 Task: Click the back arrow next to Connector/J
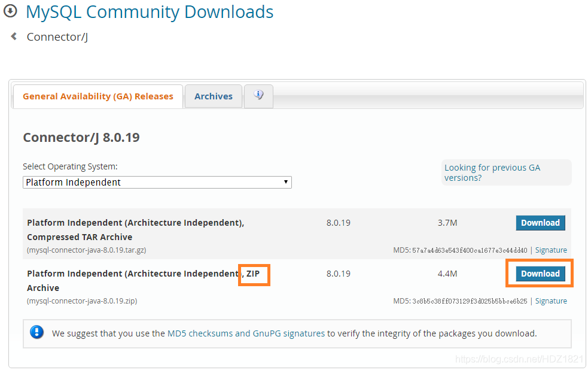click(14, 37)
